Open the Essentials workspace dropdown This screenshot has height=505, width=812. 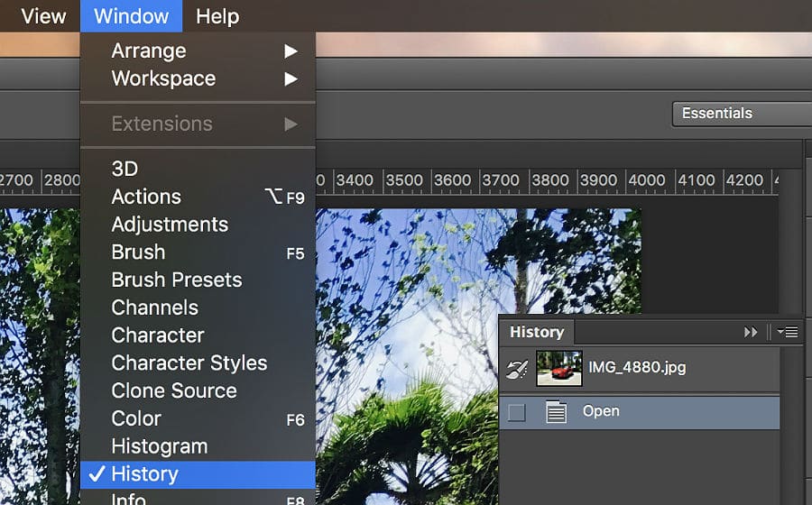tap(743, 114)
